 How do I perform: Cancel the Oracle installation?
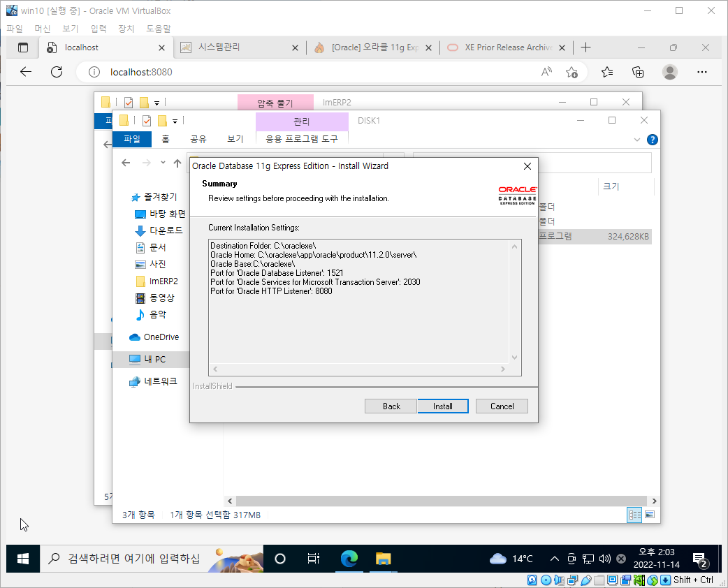click(x=502, y=406)
